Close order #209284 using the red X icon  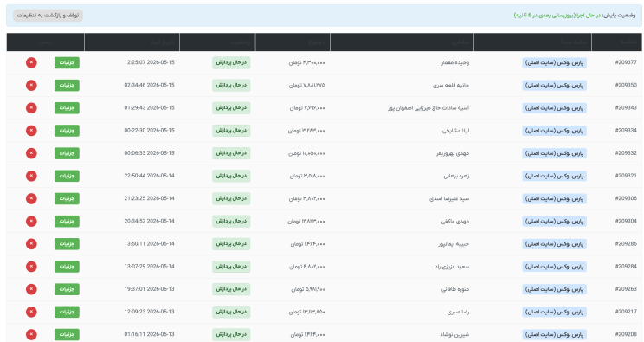tap(31, 267)
